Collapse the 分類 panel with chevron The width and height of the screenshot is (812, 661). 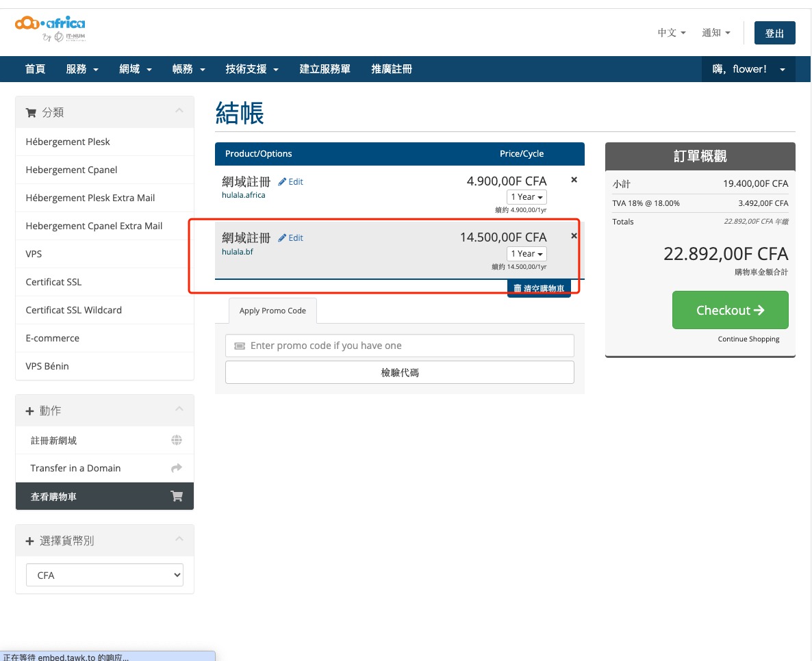[179, 110]
